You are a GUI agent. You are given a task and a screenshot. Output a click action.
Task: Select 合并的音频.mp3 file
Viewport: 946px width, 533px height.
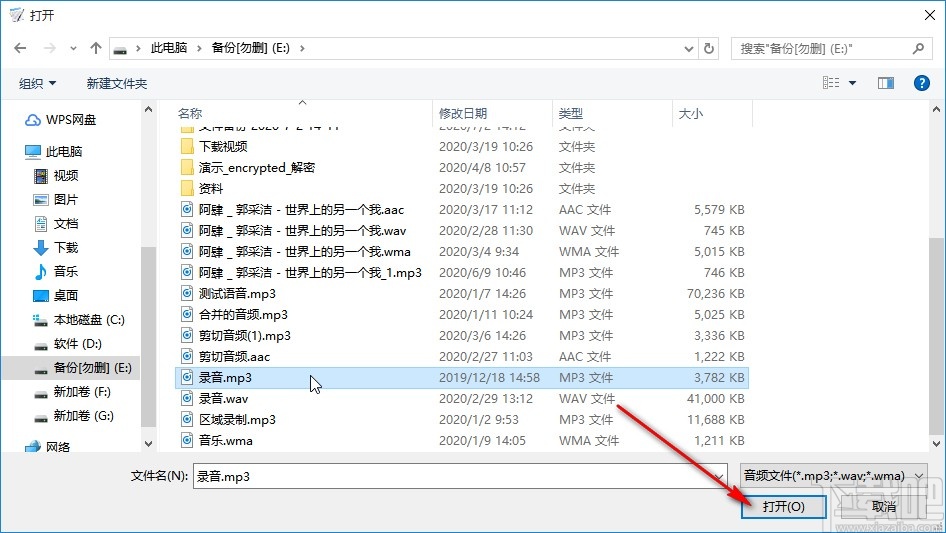coord(243,314)
